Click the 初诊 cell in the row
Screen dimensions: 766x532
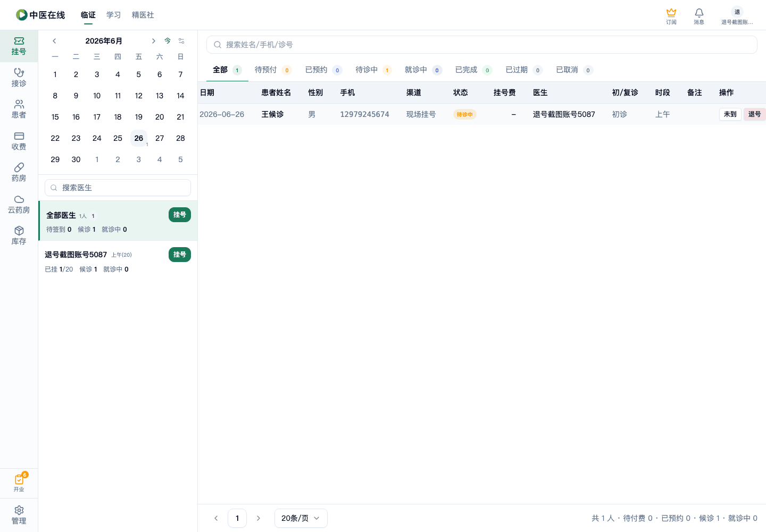pos(620,114)
